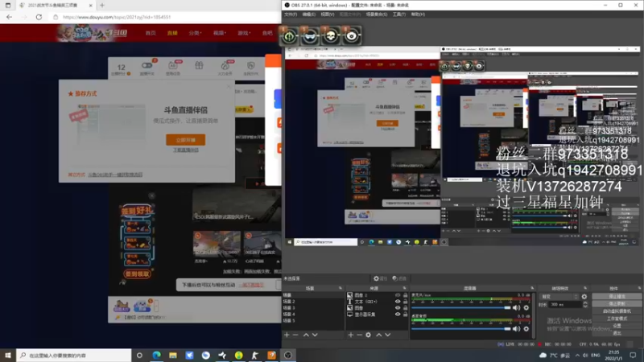
Task: Click the 下载直播伴侣 link
Action: pyautogui.click(x=186, y=150)
